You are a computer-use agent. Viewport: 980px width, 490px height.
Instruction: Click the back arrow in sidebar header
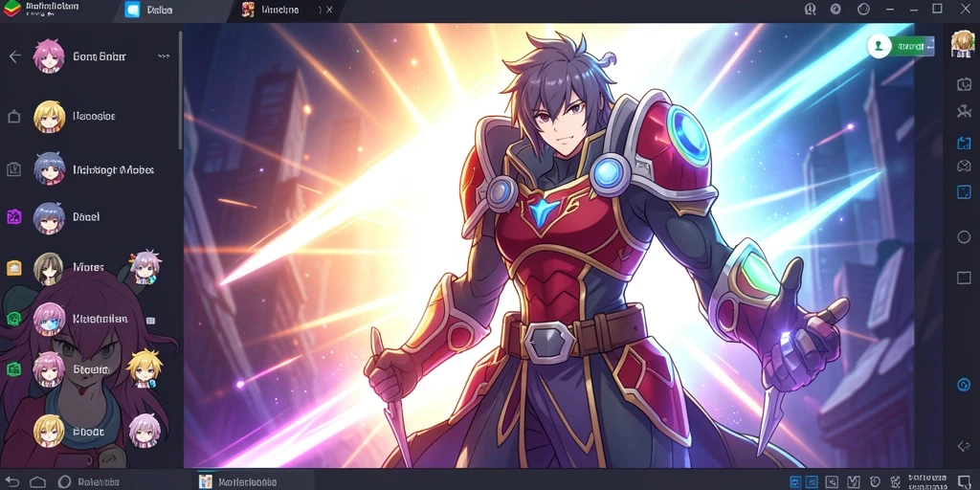point(15,56)
